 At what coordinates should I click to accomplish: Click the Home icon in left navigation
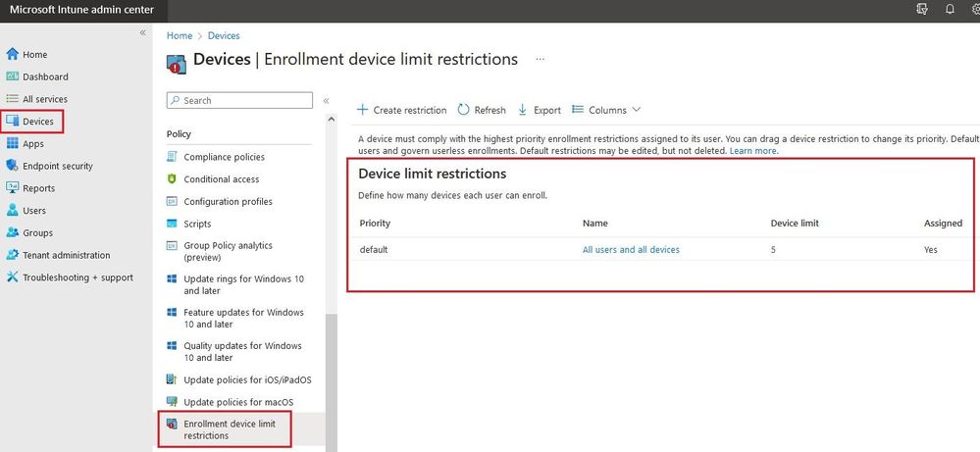point(13,54)
